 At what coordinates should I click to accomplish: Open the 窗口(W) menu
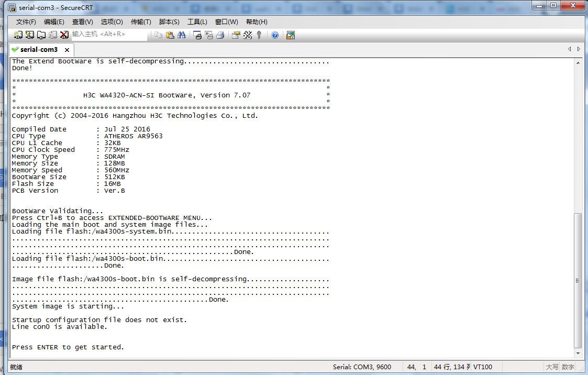(x=227, y=22)
